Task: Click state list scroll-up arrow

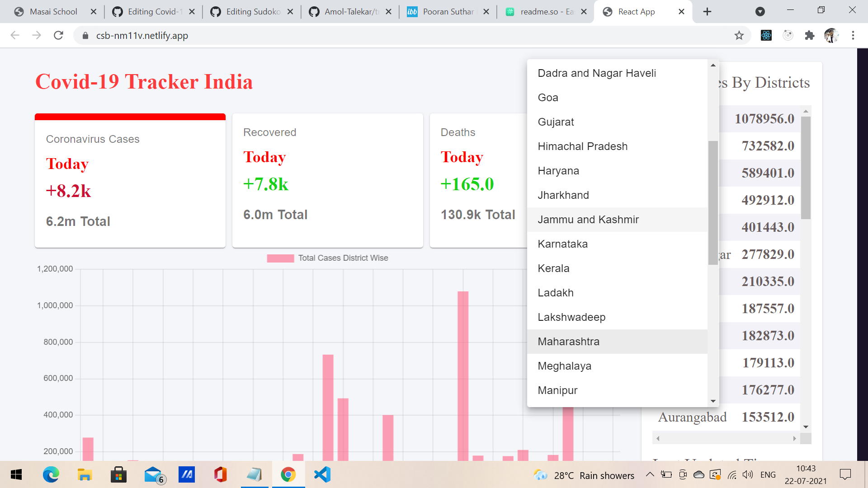Action: (x=713, y=65)
